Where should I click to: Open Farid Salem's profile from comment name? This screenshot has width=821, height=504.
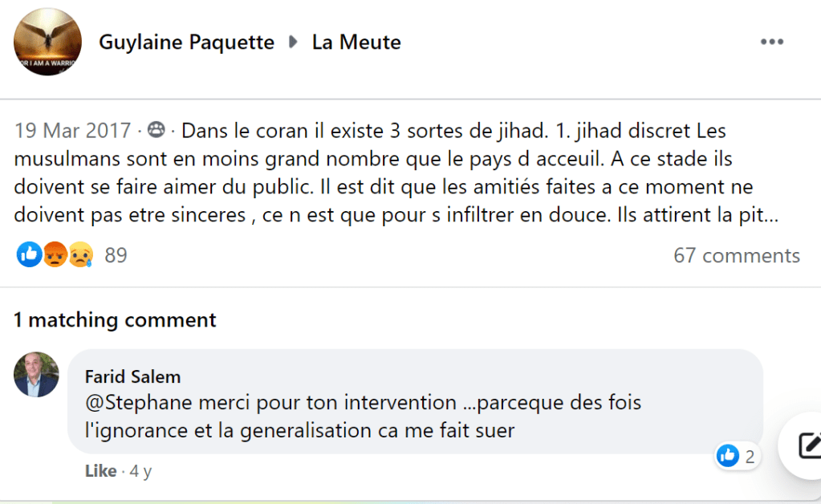pos(132,376)
